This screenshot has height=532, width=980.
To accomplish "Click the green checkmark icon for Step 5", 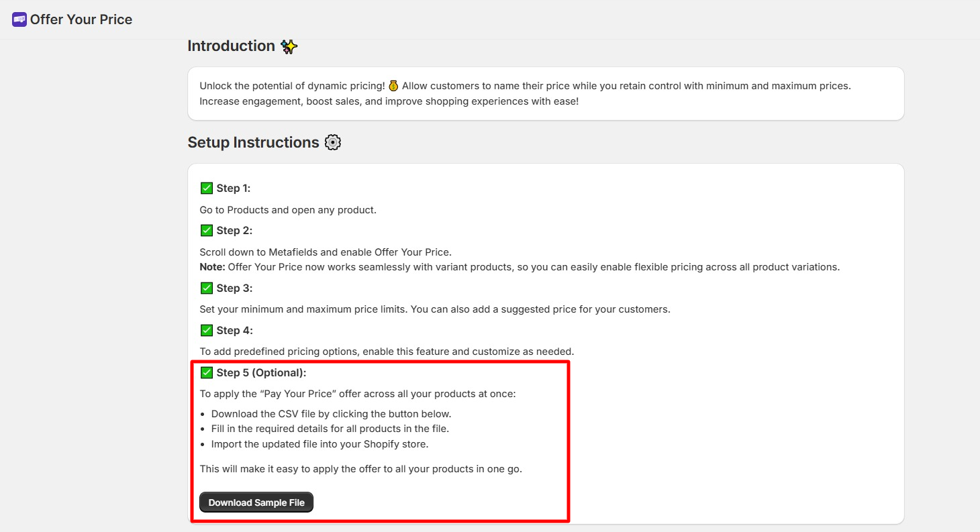I will 206,372.
